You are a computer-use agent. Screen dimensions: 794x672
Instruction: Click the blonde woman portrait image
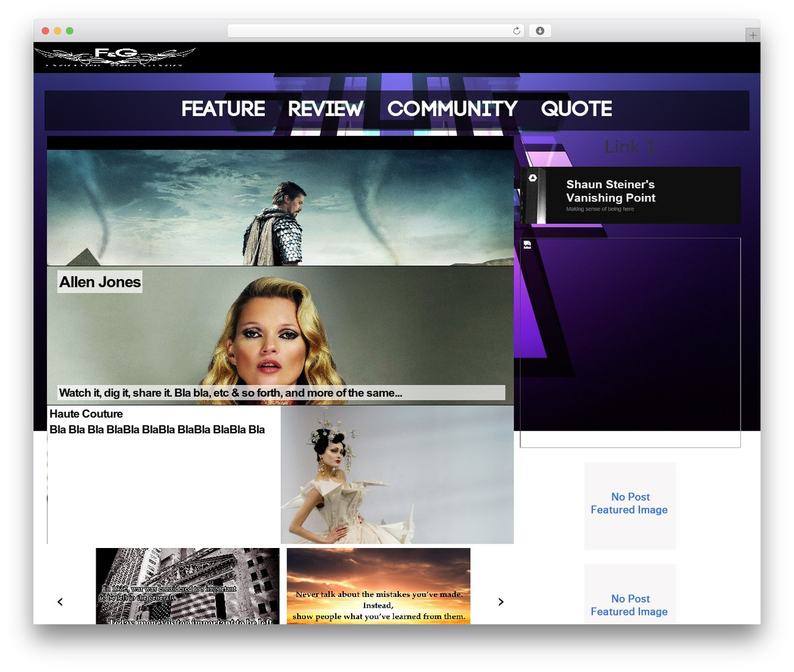click(280, 335)
